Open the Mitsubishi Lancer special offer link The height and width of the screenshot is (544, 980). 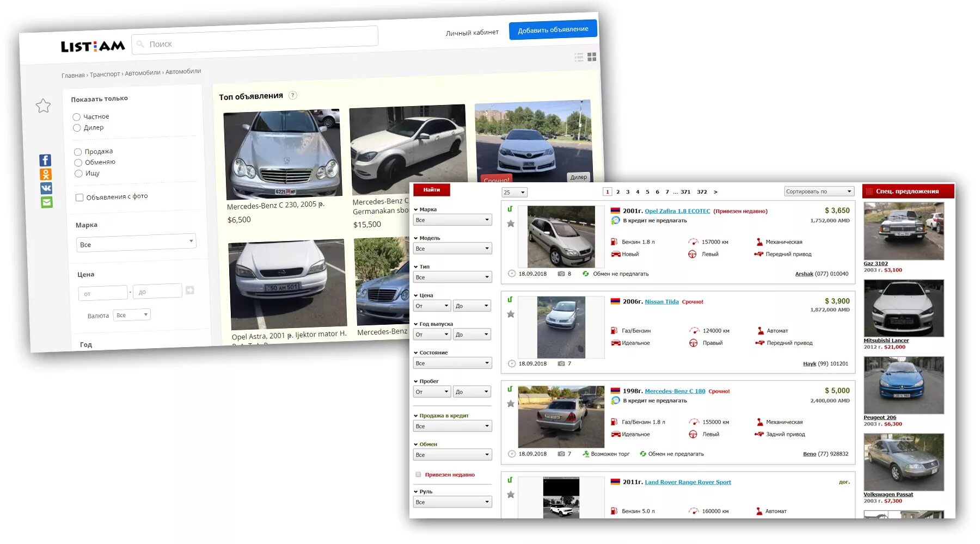click(x=886, y=341)
